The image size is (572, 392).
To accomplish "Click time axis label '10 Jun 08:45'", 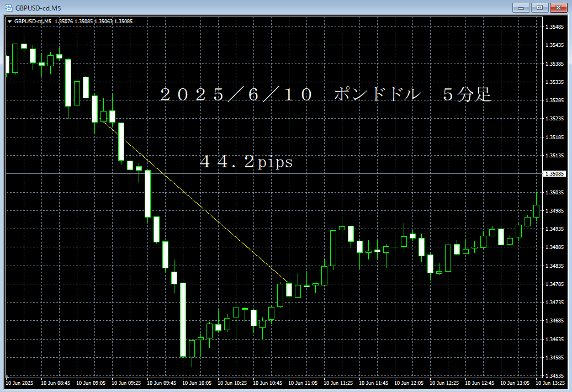I will click(55, 383).
